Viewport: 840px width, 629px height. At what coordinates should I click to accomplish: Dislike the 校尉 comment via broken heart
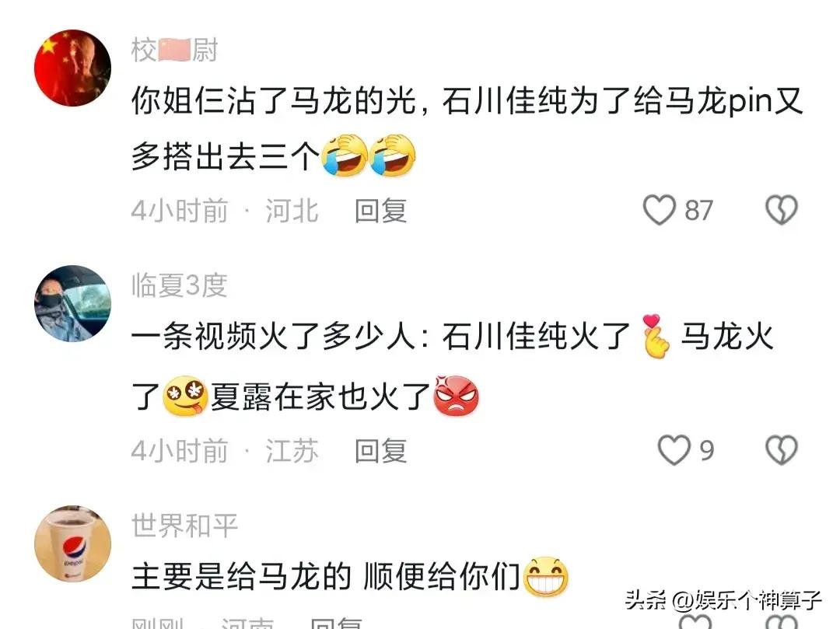pyautogui.click(x=782, y=210)
